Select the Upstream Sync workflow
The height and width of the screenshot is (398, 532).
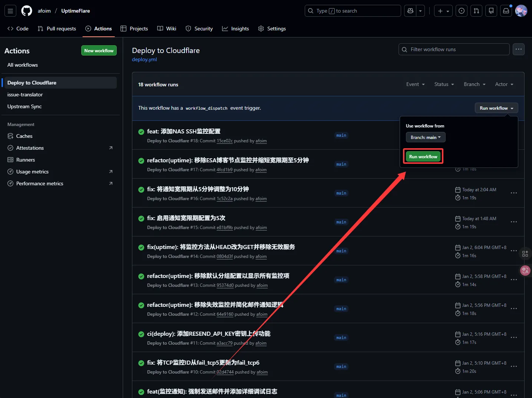pos(24,106)
